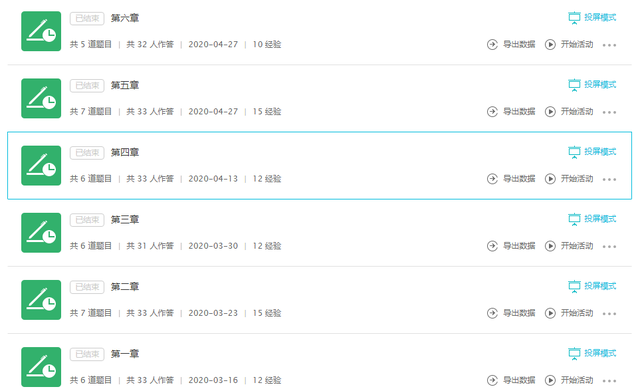Open the 第四章 quiz title
This screenshot has height=389, width=640.
pos(125,152)
